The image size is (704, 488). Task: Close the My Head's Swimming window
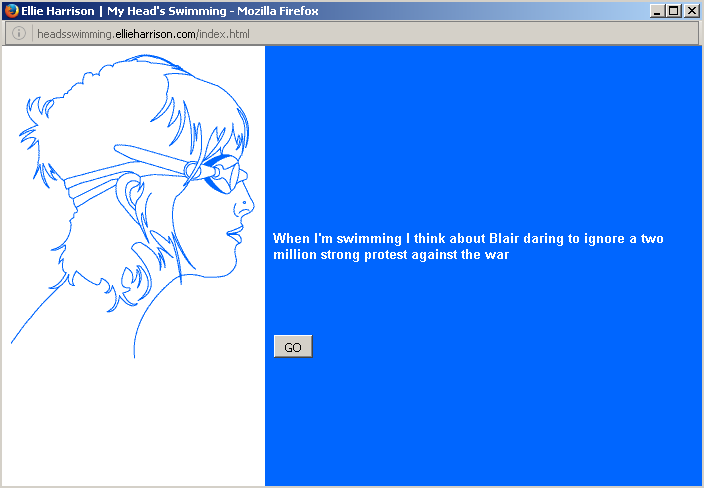[x=691, y=11]
